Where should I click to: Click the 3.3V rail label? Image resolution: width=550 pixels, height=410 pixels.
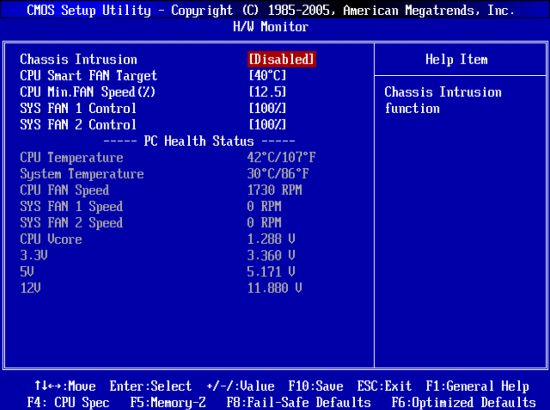tap(34, 255)
